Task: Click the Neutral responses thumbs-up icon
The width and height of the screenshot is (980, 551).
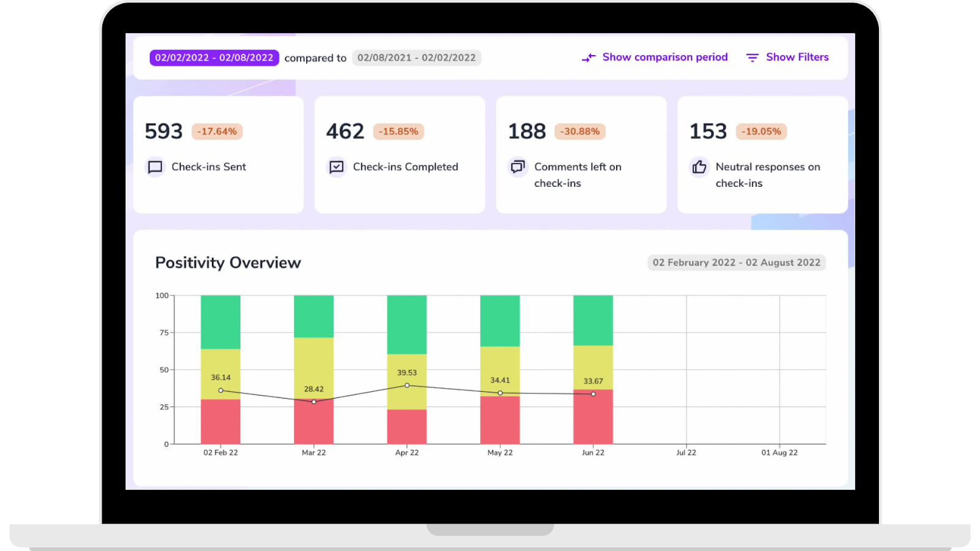Action: [699, 167]
